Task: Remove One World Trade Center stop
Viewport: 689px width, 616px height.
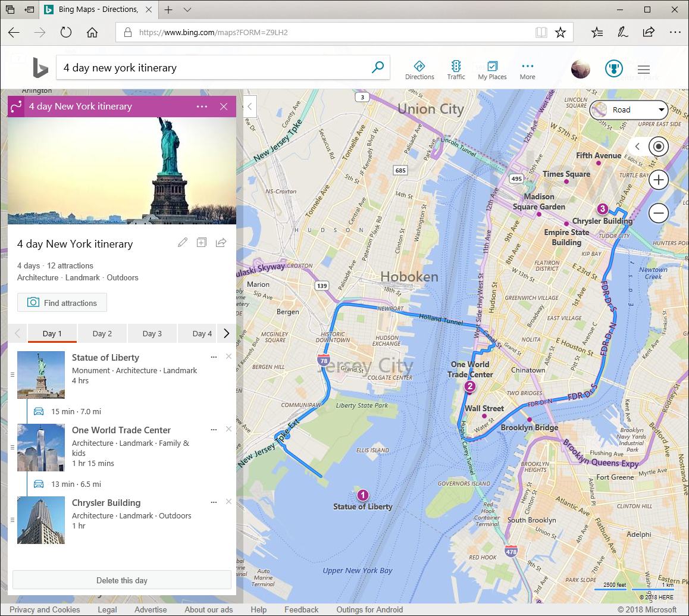Action: point(228,429)
